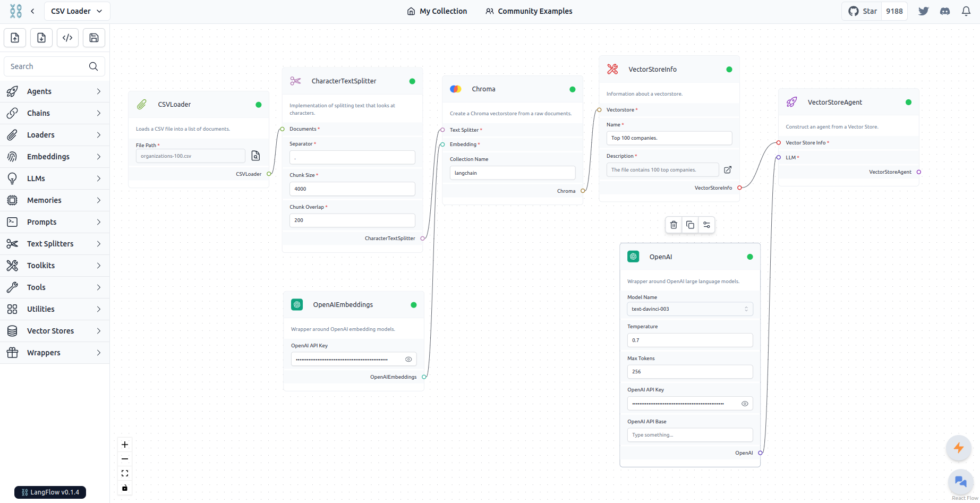Expand the Loaders category
Viewport: 980px width, 503px height.
55,135
